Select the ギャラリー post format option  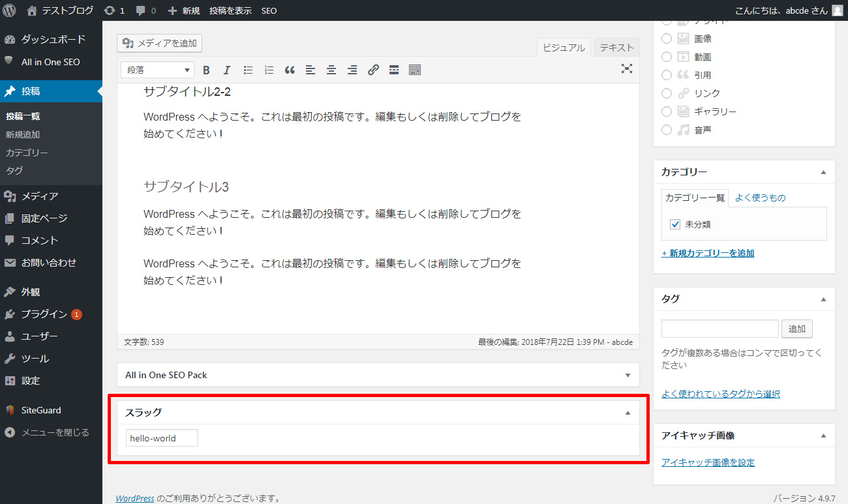click(x=667, y=111)
